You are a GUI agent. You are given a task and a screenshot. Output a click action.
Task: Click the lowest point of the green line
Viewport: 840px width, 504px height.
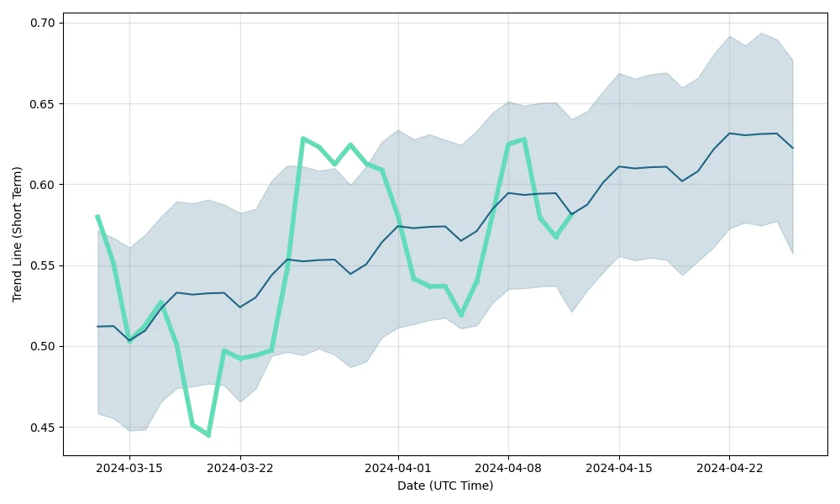pos(208,435)
